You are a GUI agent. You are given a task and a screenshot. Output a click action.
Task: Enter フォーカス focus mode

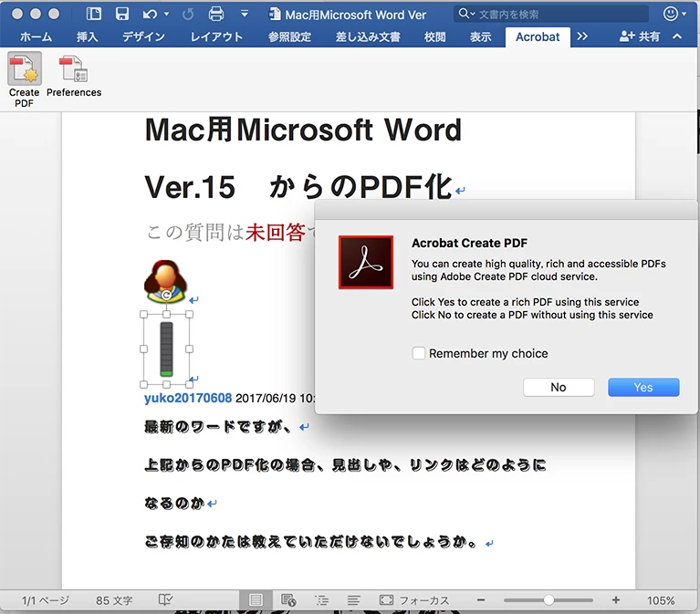pyautogui.click(x=414, y=600)
